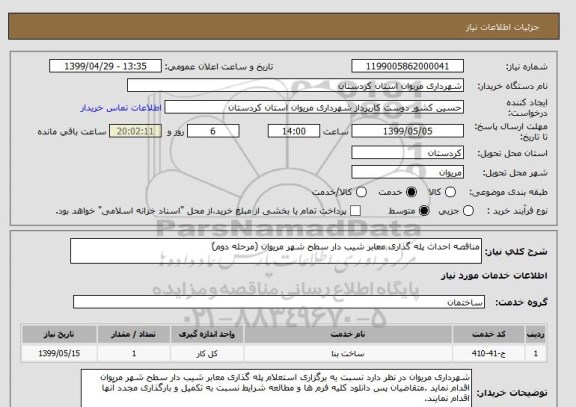
Task: Select the کالا radio button
Action: pos(450,192)
